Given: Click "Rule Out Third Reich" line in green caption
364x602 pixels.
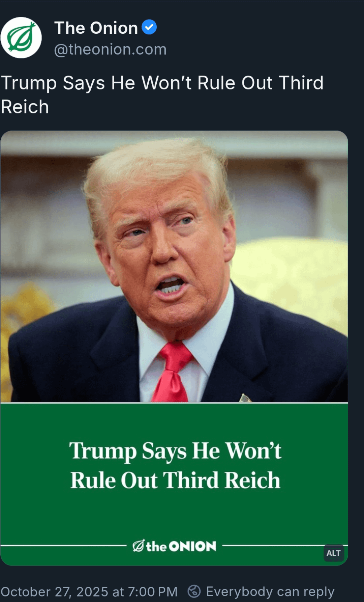Looking at the screenshot, I should 175,480.
